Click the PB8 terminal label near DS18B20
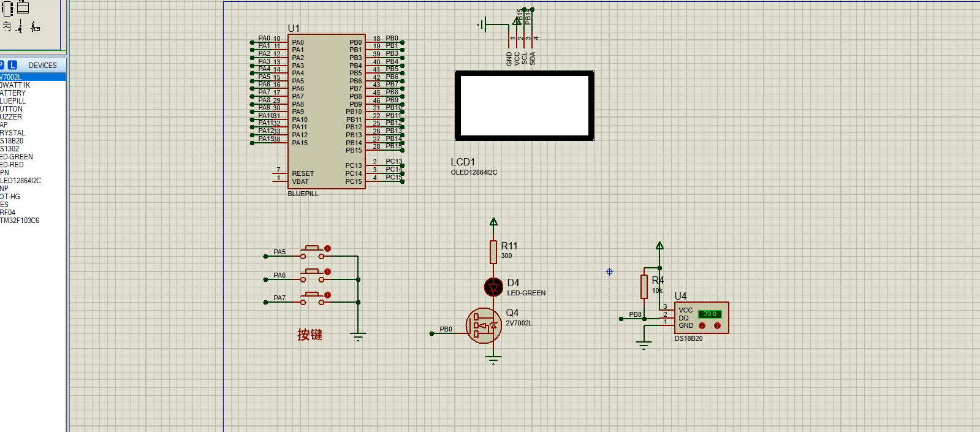 (635, 314)
